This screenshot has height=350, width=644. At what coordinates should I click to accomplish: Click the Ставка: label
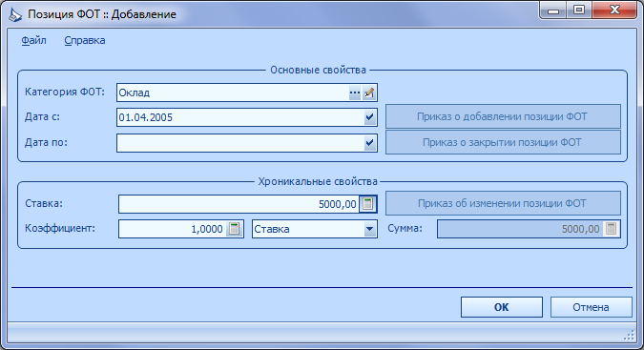44,203
